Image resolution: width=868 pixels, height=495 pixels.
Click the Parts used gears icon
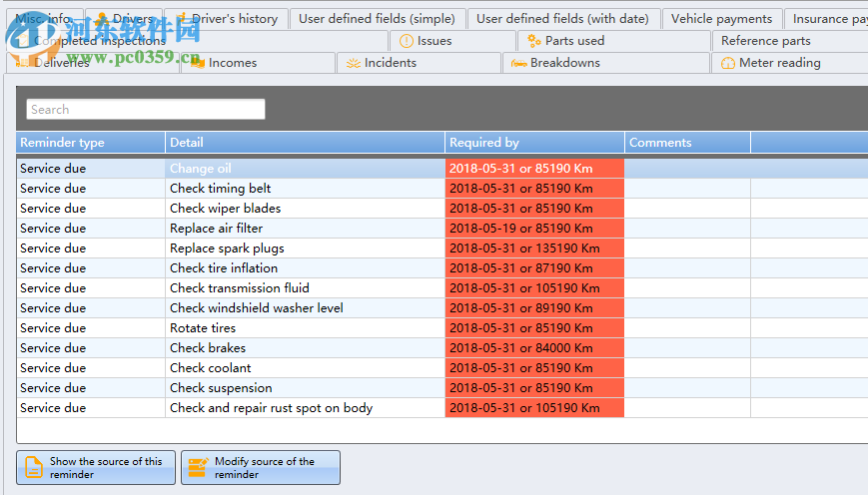[x=533, y=40]
